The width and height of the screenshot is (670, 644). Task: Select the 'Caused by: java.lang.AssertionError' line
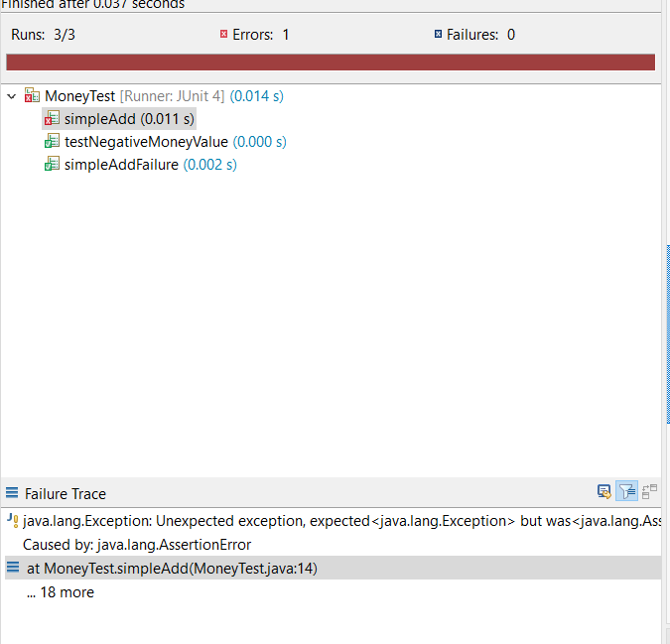click(x=137, y=545)
